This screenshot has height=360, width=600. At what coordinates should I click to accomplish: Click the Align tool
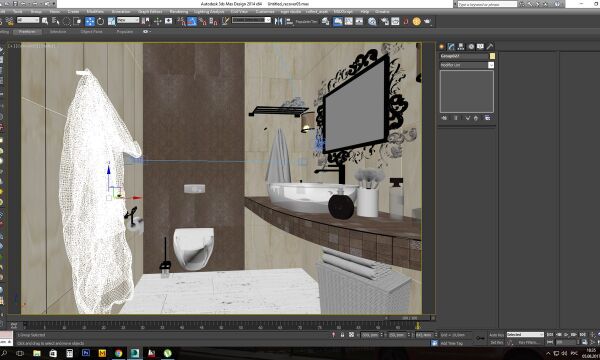289,21
